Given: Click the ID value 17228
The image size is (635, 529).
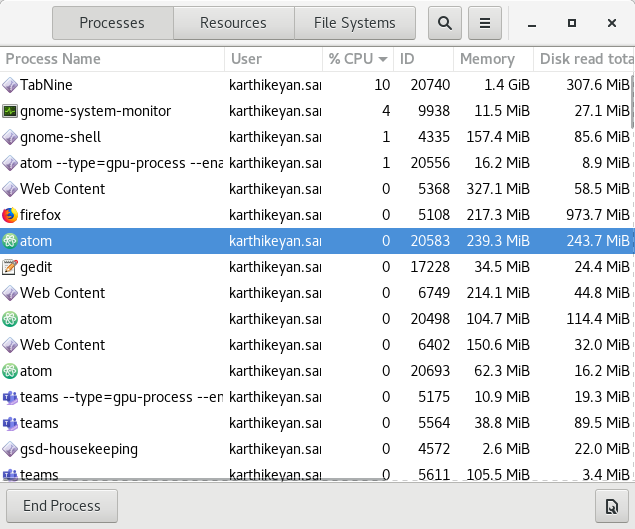Looking at the screenshot, I should click(x=430, y=267).
